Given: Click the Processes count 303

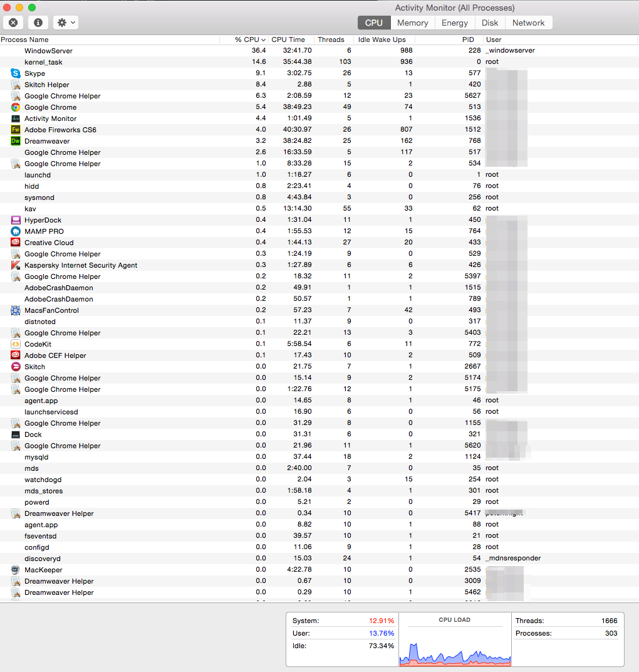Looking at the screenshot, I should [x=611, y=633].
